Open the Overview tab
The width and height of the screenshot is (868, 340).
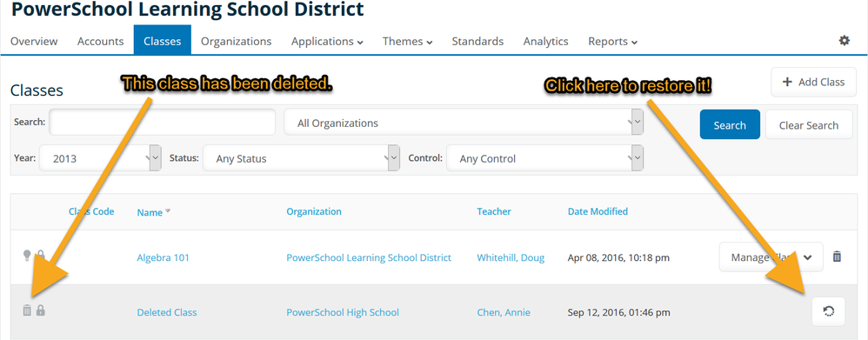coord(34,41)
